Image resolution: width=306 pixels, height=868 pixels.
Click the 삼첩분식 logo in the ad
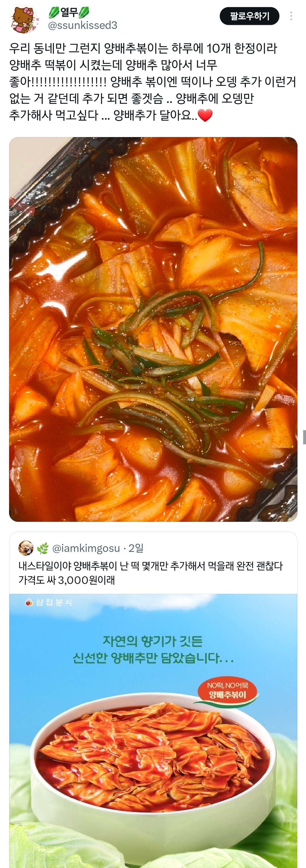coord(49,602)
